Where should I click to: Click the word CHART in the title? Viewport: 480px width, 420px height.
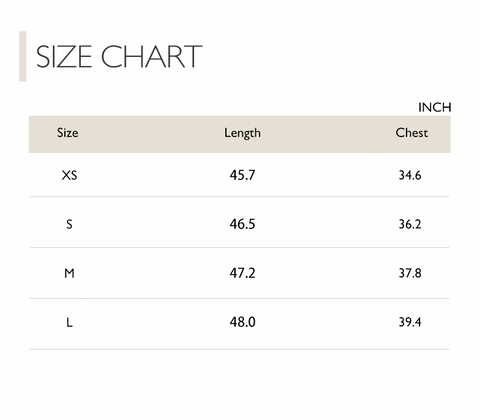pos(151,57)
